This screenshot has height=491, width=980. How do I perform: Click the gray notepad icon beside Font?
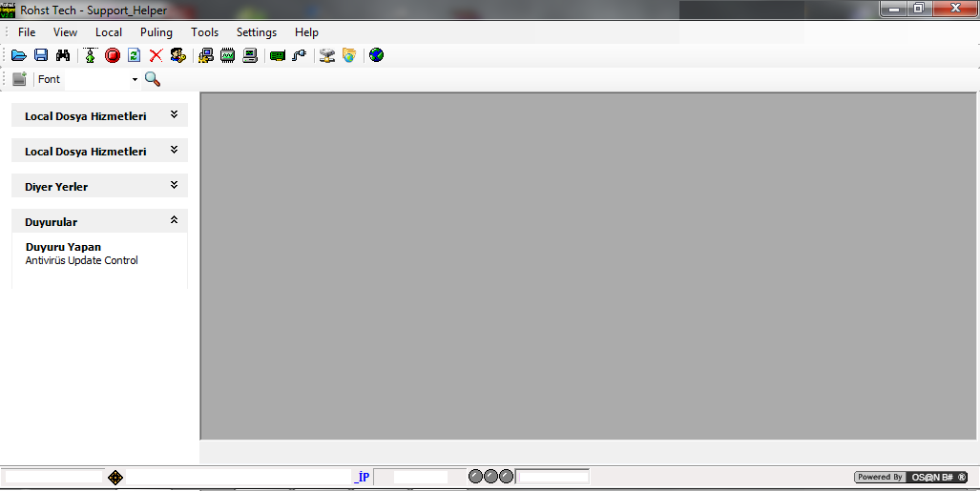(x=19, y=79)
